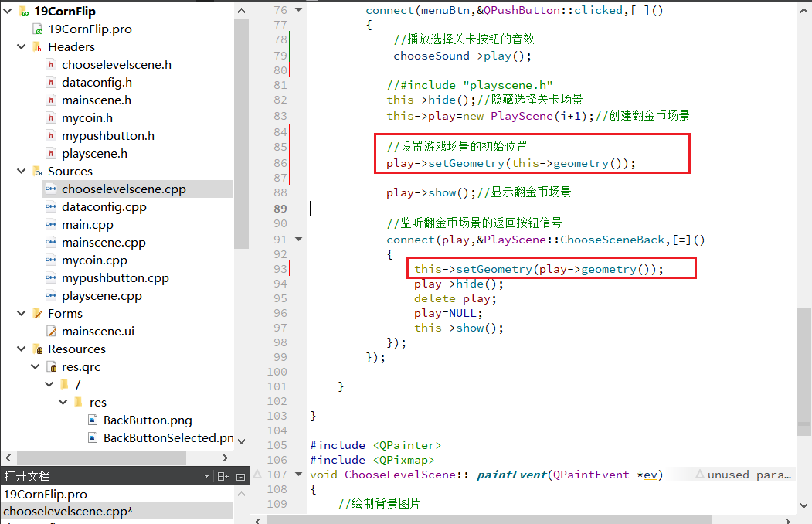Click the chooseSound->play(); code line
This screenshot has width=812, height=524.
click(x=462, y=56)
